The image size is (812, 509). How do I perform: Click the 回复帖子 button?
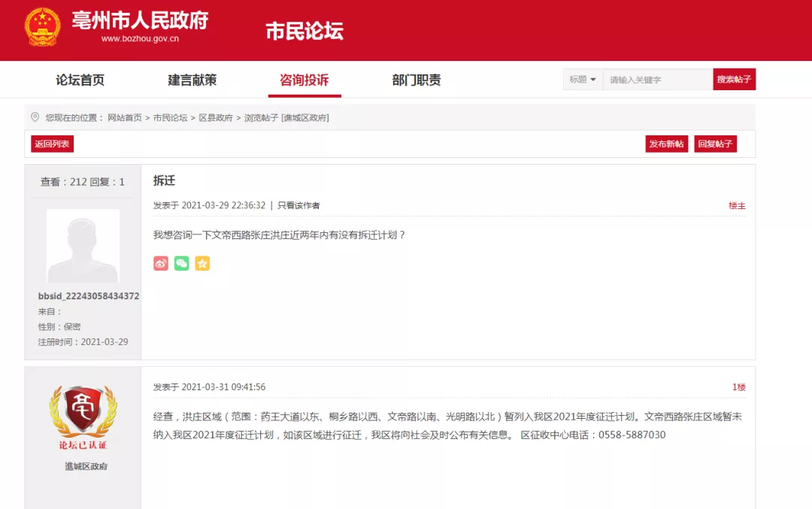click(x=715, y=144)
